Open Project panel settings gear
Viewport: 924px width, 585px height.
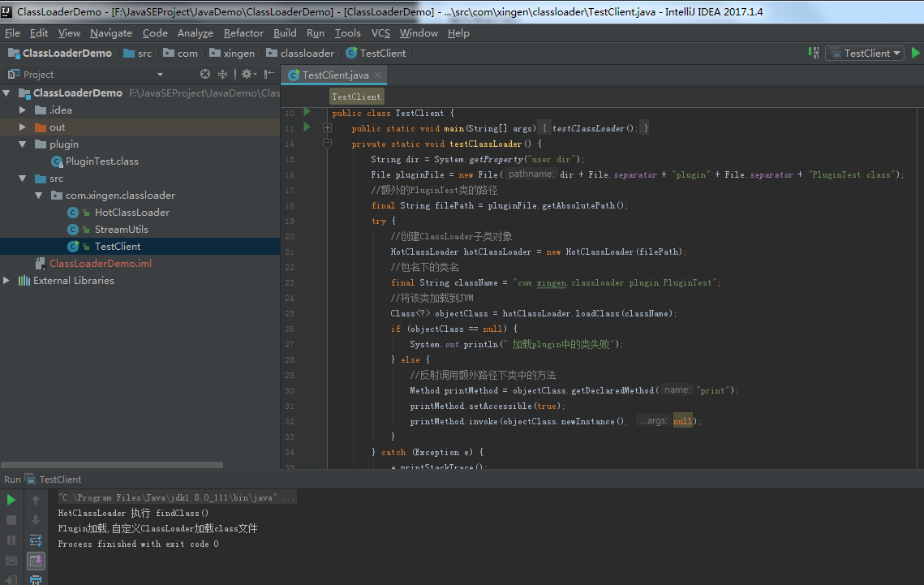247,74
